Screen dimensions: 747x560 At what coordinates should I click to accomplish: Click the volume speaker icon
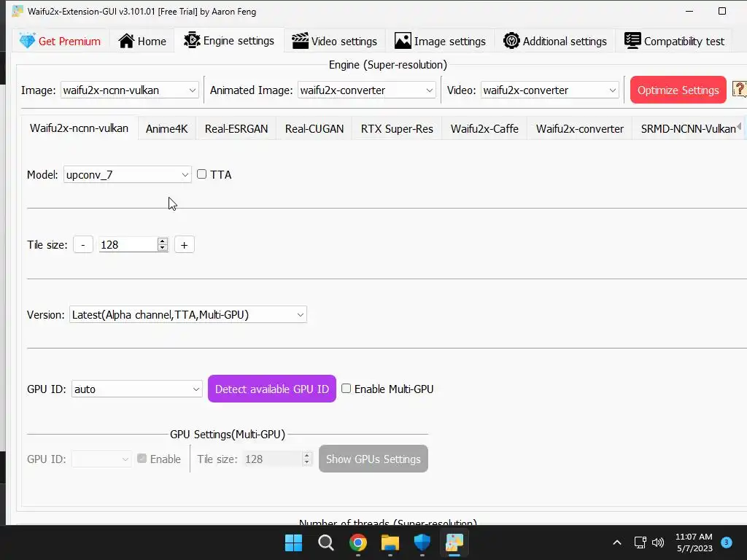pyautogui.click(x=658, y=542)
